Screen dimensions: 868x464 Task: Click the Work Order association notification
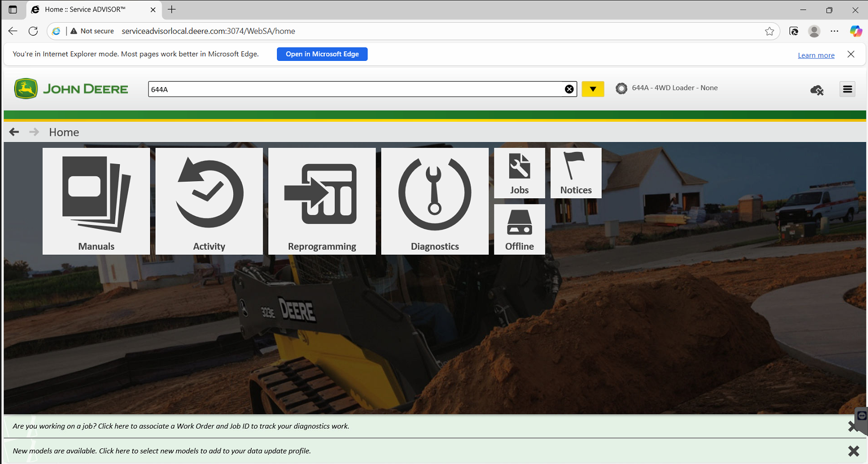pos(181,426)
